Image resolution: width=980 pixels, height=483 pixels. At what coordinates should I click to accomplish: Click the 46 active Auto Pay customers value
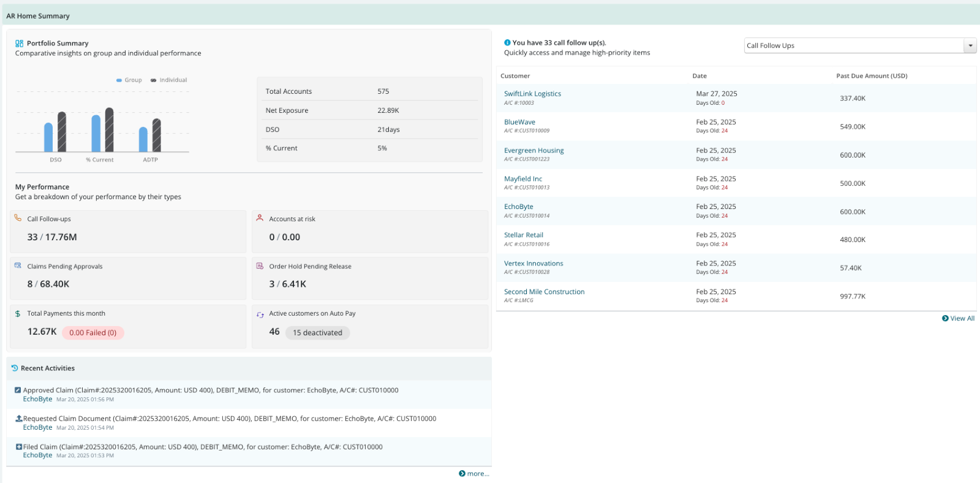[x=274, y=332]
